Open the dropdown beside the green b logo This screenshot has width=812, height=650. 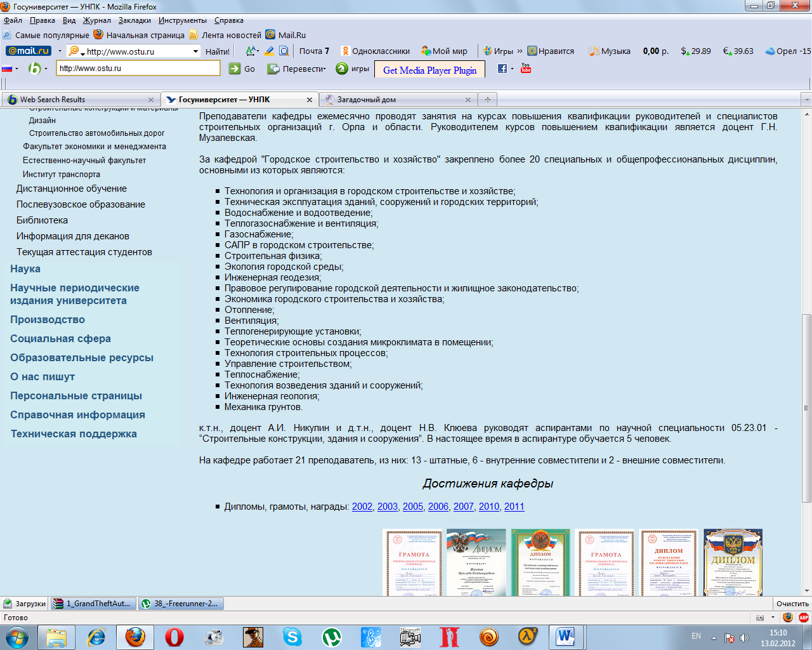pos(46,69)
